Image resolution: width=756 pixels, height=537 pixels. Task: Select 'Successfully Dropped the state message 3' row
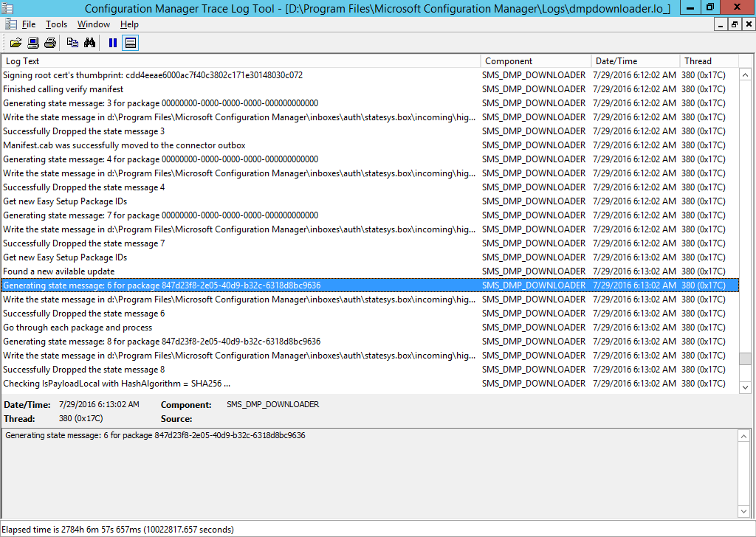coord(370,131)
